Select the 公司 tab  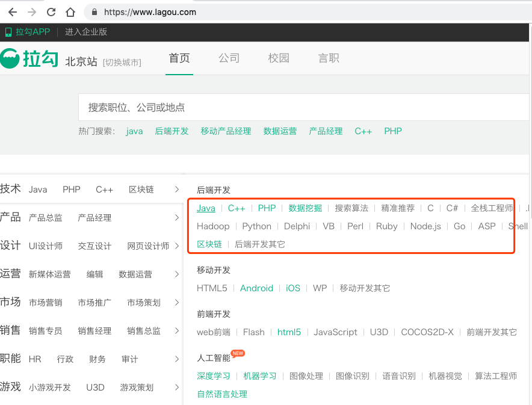(x=229, y=58)
